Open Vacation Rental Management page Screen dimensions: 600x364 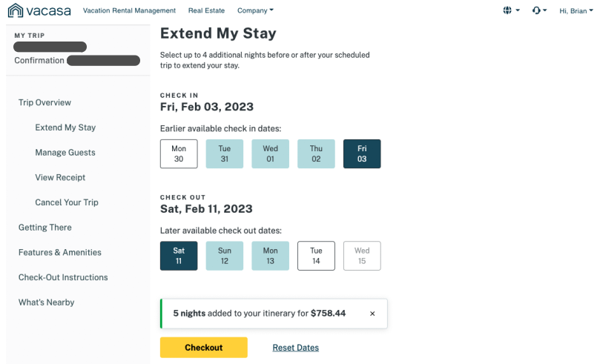129,10
